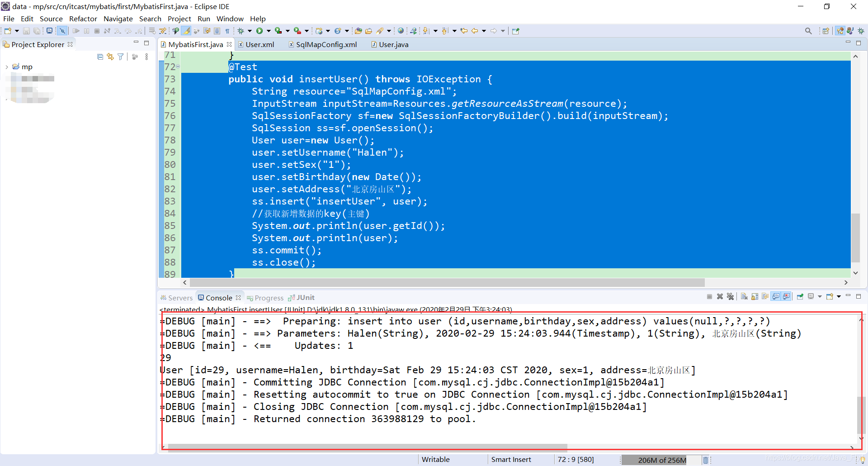Click the Debug bug icon
This screenshot has width=868, height=466.
tap(241, 31)
